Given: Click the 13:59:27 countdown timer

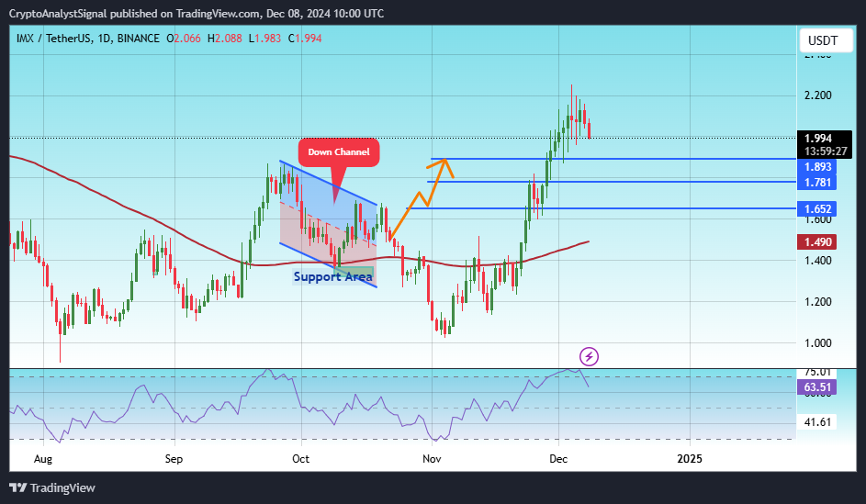Looking at the screenshot, I should [x=826, y=151].
